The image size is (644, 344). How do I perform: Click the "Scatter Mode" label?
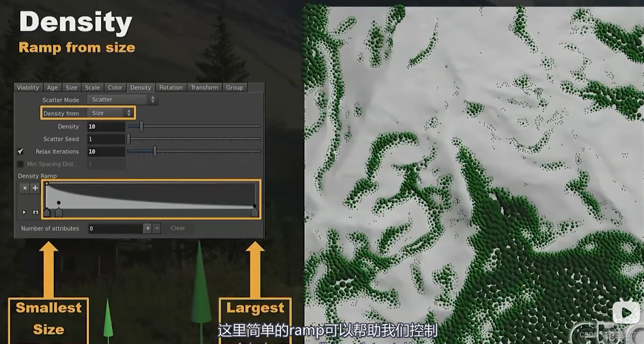61,100
